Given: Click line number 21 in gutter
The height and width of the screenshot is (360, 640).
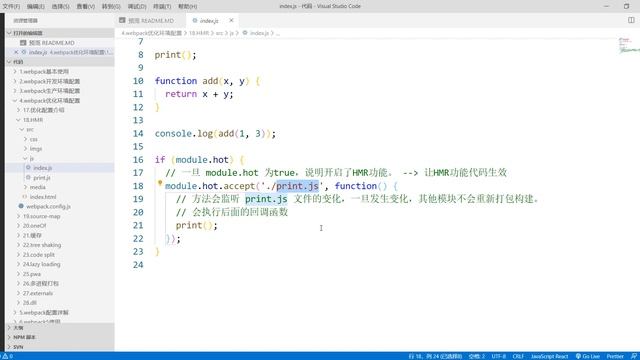Looking at the screenshot, I should click(x=138, y=225).
